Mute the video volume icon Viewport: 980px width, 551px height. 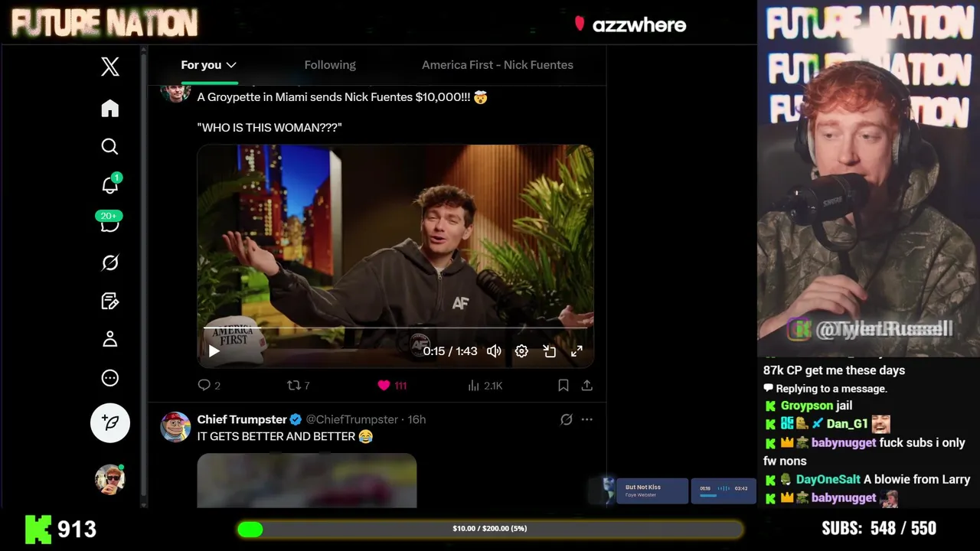494,351
